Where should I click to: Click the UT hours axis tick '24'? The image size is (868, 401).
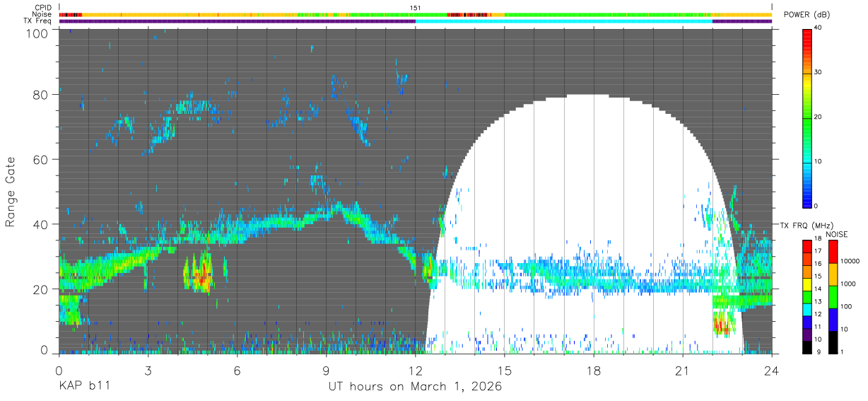coord(772,371)
